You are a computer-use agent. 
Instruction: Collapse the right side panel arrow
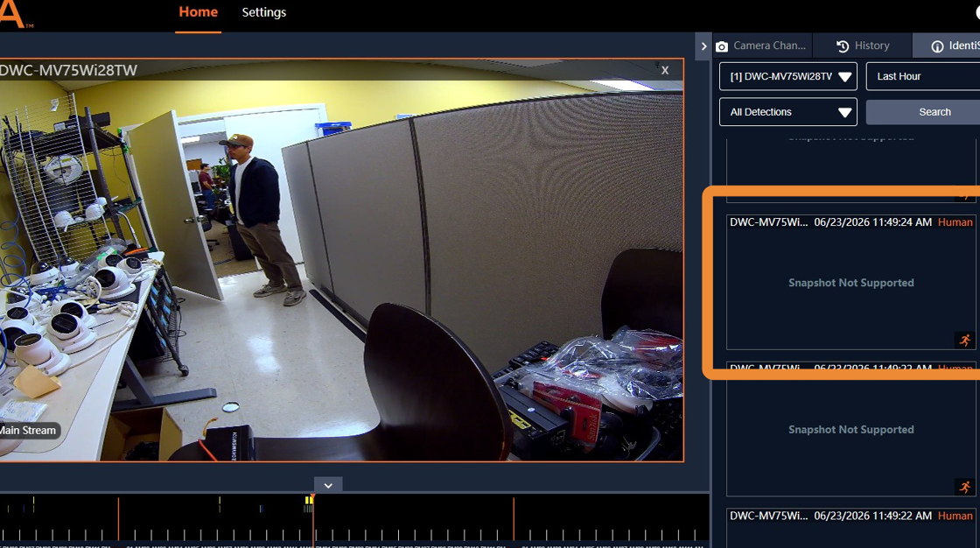point(703,46)
